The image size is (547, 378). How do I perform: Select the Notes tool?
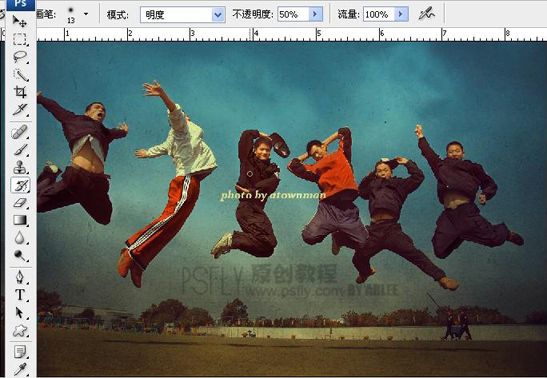[20, 352]
